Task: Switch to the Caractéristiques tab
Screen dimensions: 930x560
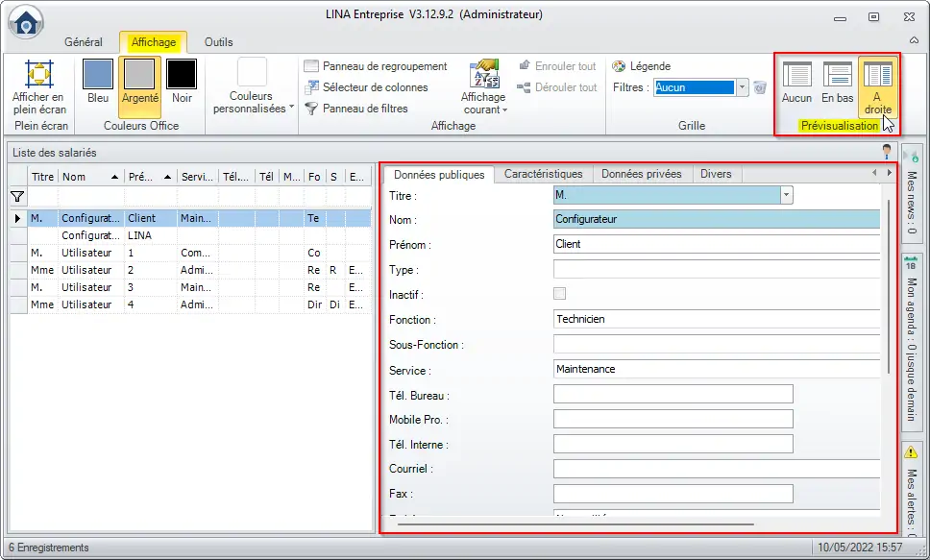Action: [x=543, y=174]
